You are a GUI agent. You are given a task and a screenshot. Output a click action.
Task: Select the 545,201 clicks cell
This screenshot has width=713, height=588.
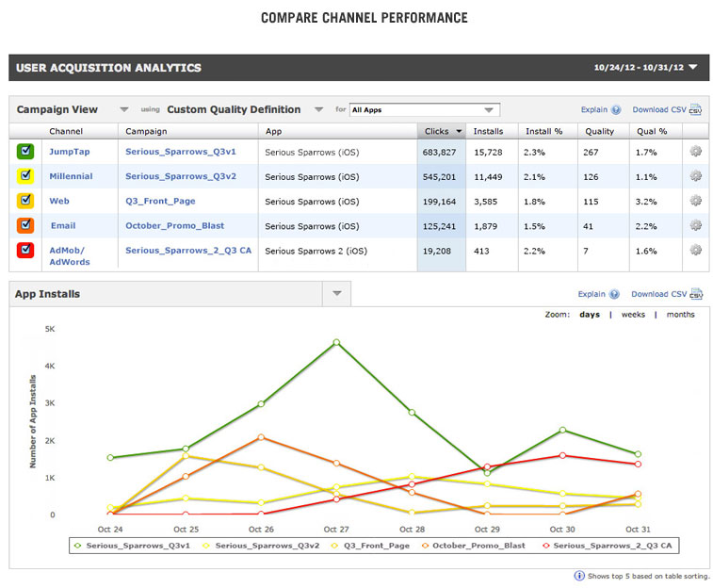pyautogui.click(x=441, y=176)
